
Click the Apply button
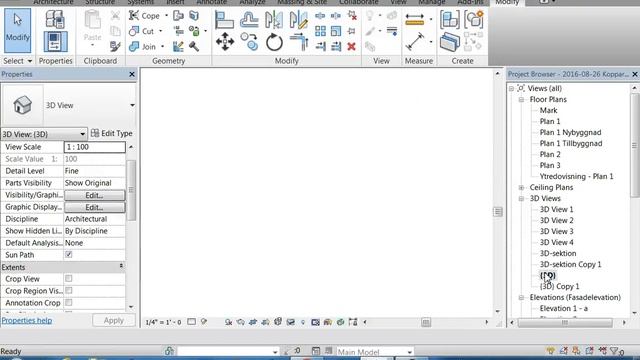113,320
